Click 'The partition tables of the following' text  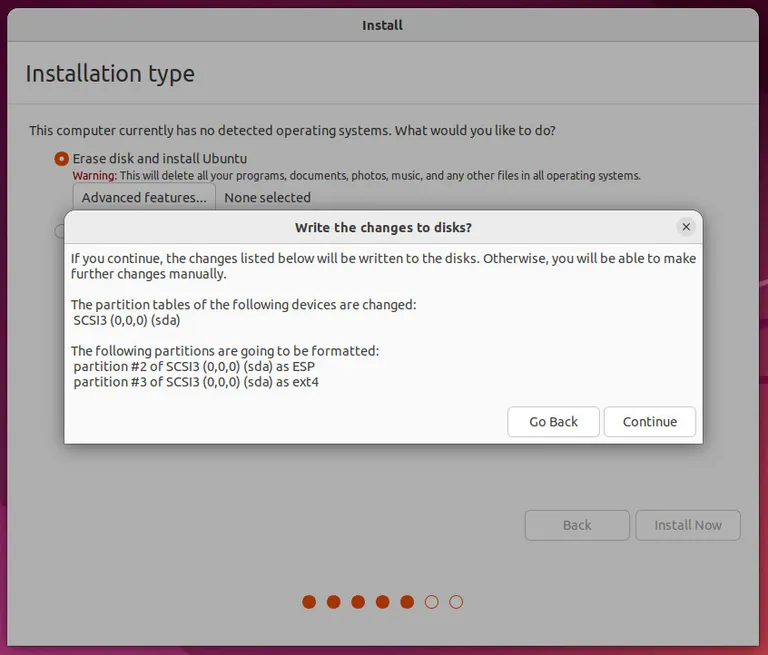[x=243, y=305]
